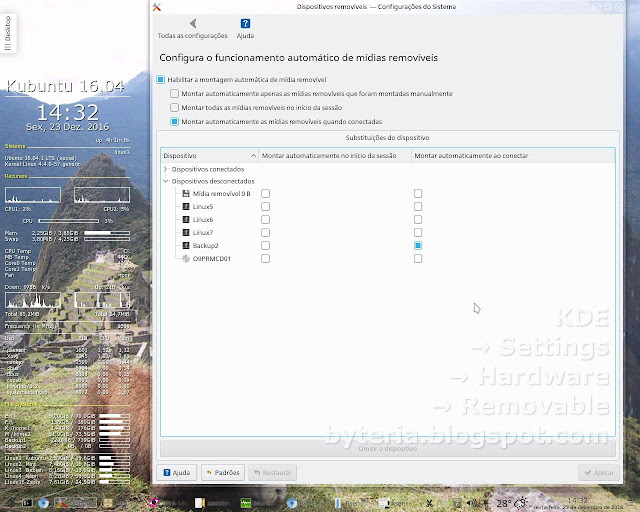The image size is (640, 512).
Task: Enable mounting only manually mounted removable media
Action: click(174, 93)
